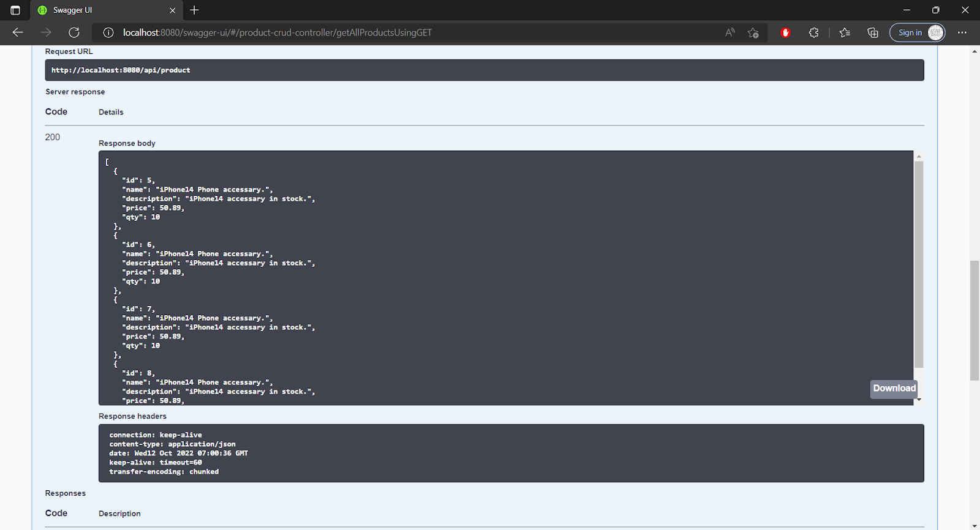Select the Swagger UI browser tab
This screenshot has width=980, height=530.
coord(105,10)
